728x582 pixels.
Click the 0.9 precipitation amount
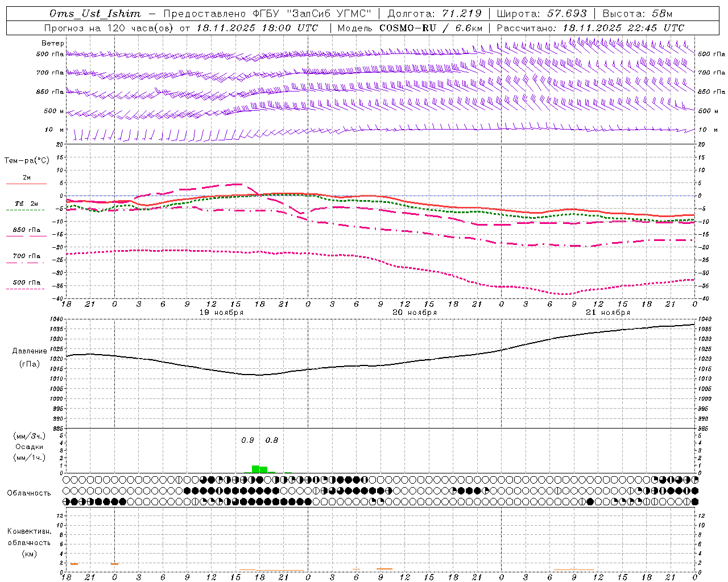pos(247,440)
